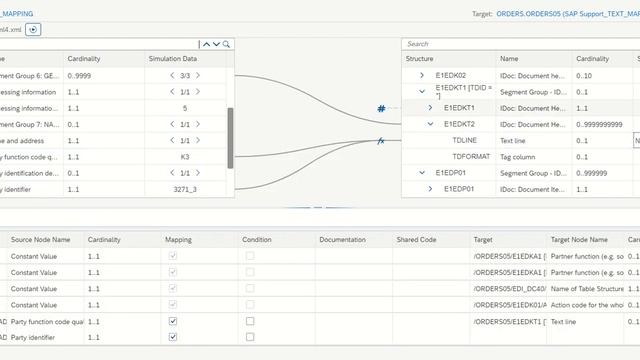
Task: Select the /ORDERS05/E1EDK01 target cell
Action: tap(508, 305)
